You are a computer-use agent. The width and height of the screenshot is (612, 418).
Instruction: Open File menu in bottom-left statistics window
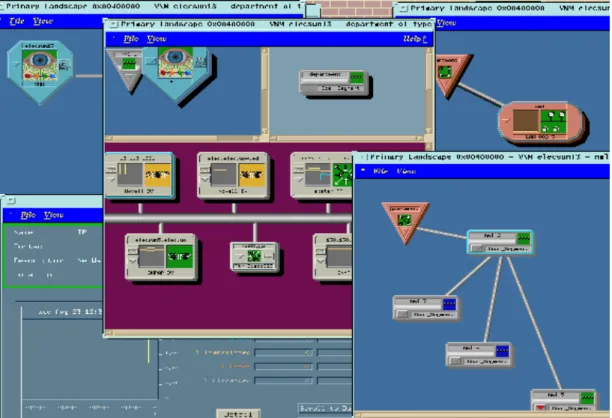click(28, 215)
